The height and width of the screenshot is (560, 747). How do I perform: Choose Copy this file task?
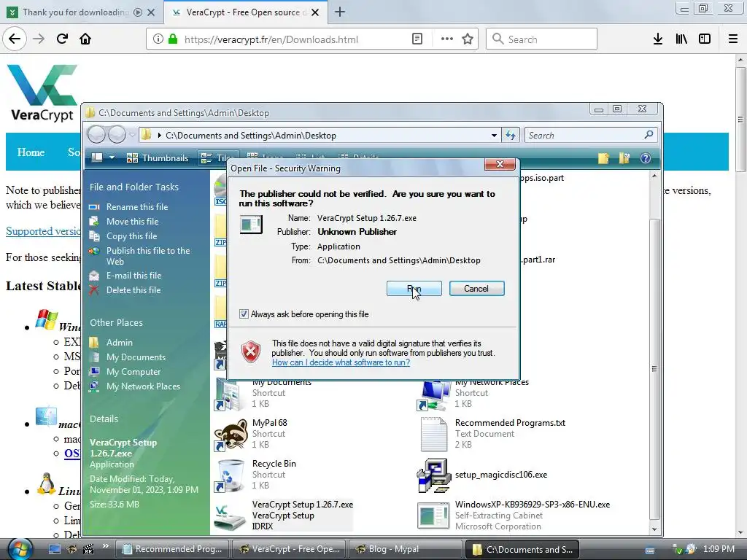[131, 236]
